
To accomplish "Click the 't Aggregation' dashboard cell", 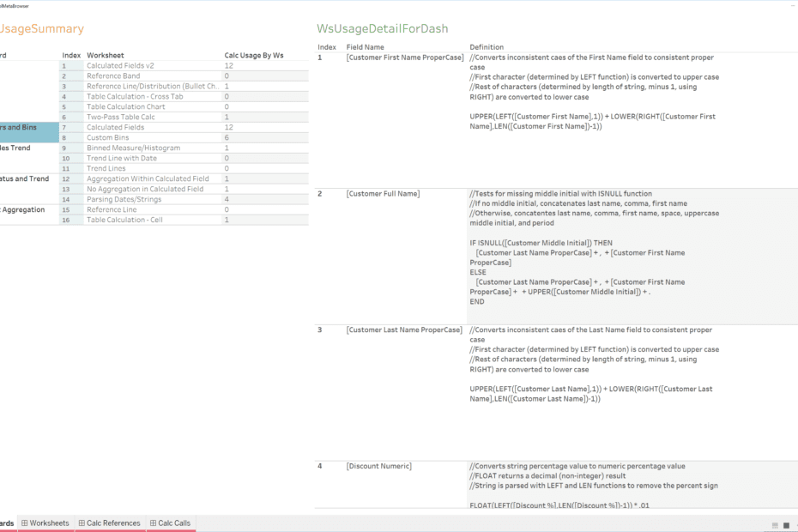I will click(x=29, y=215).
